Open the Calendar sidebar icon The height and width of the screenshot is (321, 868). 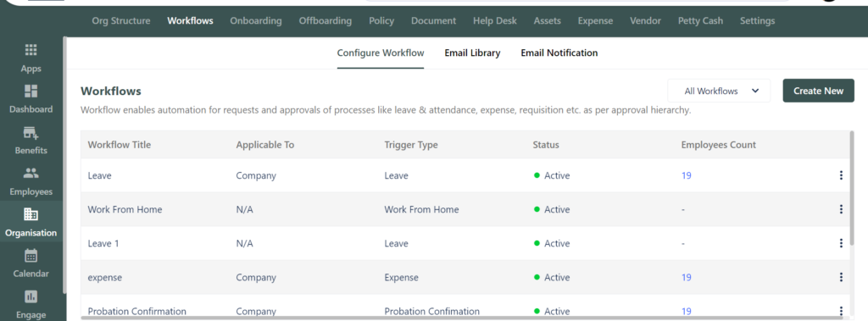(x=31, y=256)
